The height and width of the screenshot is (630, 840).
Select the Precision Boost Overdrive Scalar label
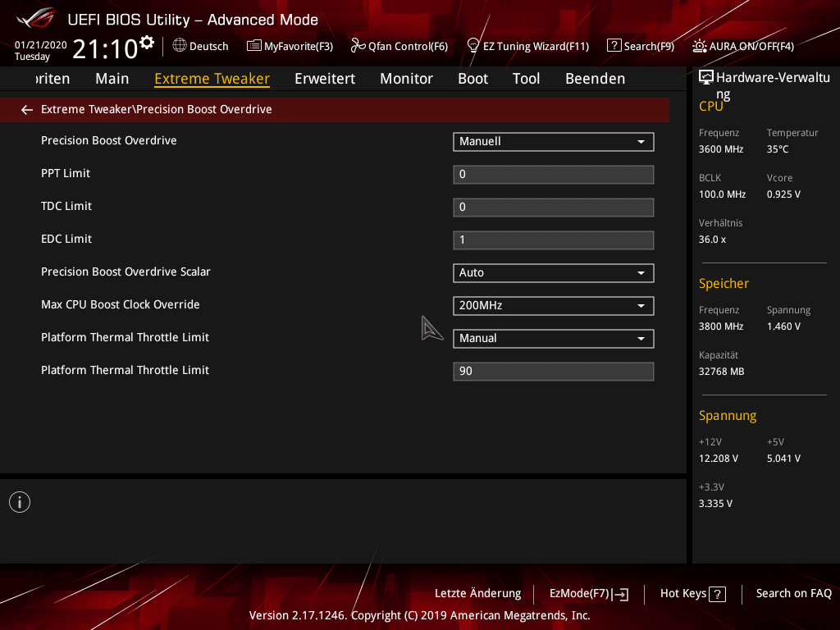[126, 272]
